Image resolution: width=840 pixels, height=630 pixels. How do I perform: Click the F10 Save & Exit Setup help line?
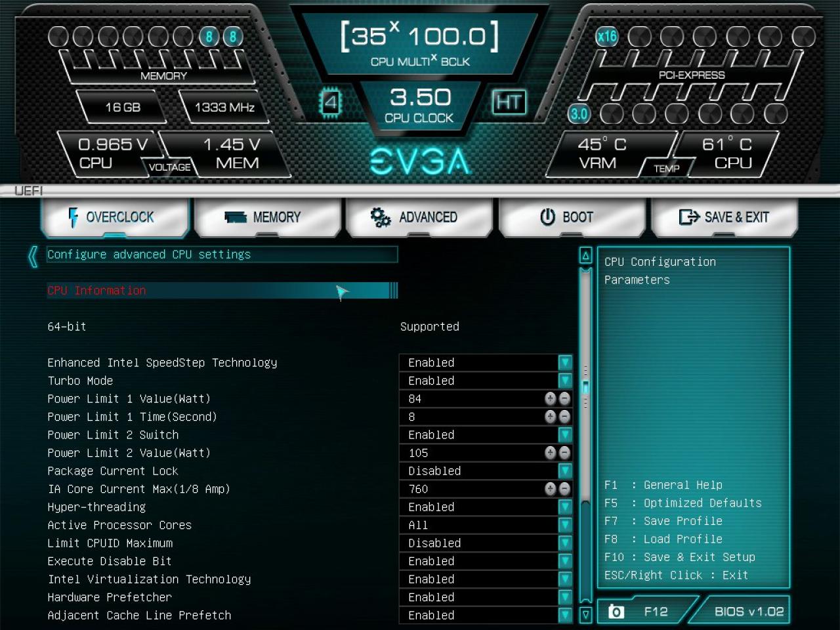680,557
